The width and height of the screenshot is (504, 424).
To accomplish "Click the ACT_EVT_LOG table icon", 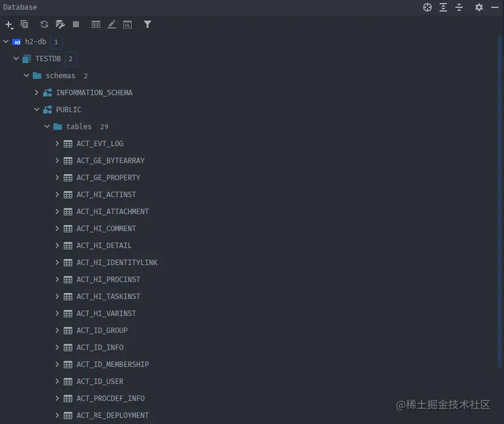I will click(68, 144).
